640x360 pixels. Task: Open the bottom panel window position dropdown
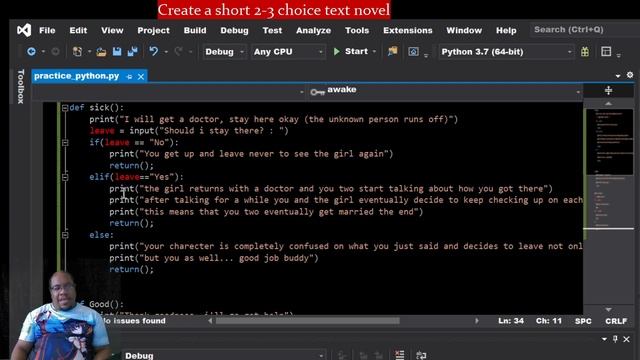point(604,339)
